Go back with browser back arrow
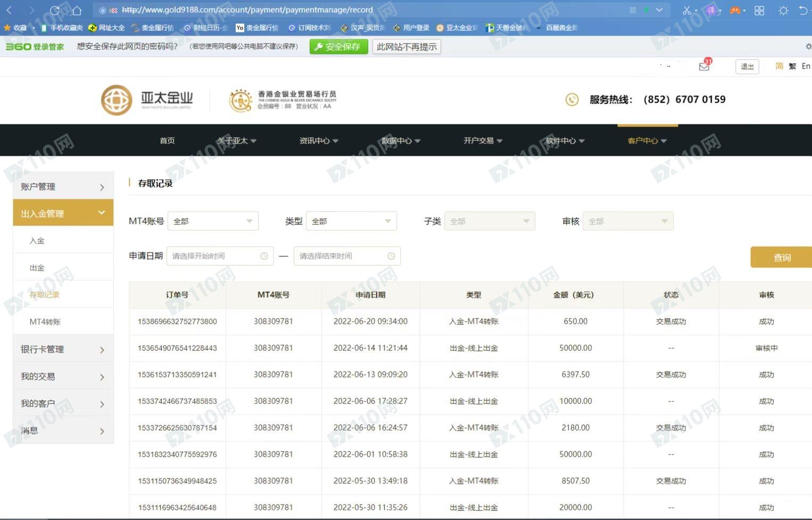The image size is (812, 520). (x=9, y=10)
